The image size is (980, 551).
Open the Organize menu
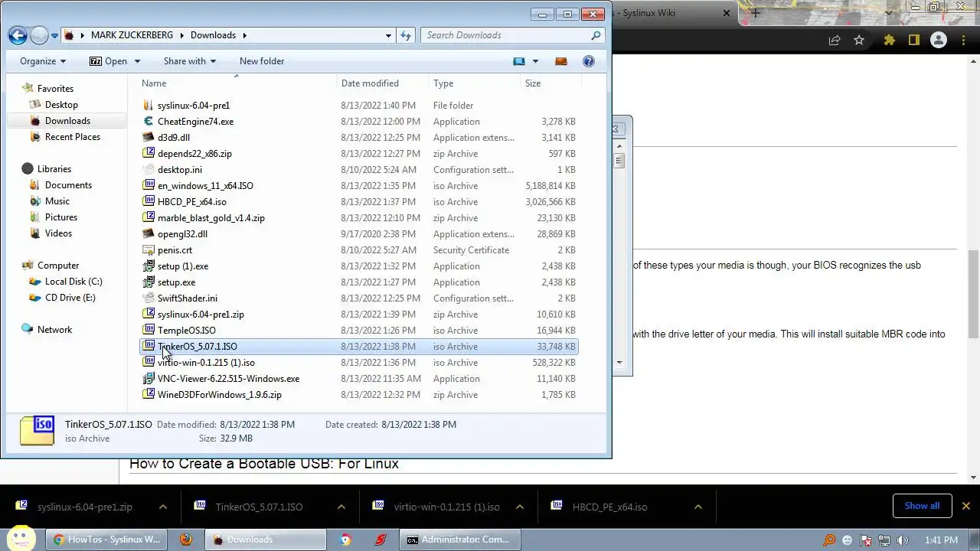(x=43, y=61)
